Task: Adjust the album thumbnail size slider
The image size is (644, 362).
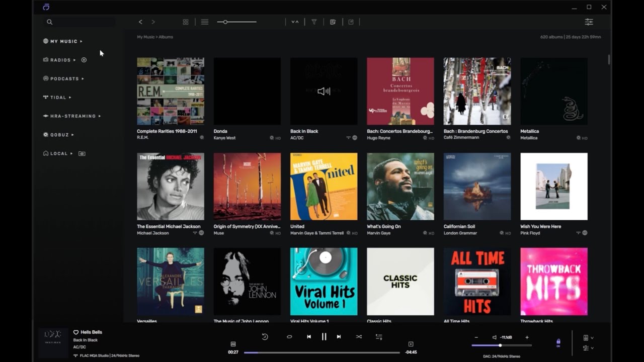Action: pyautogui.click(x=236, y=22)
